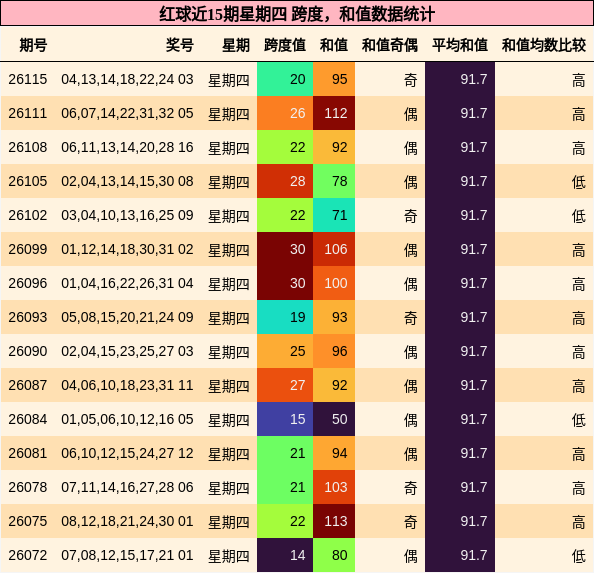594x573 pixels.
Task: Click span value 20 in row 26115
Action: click(x=285, y=79)
